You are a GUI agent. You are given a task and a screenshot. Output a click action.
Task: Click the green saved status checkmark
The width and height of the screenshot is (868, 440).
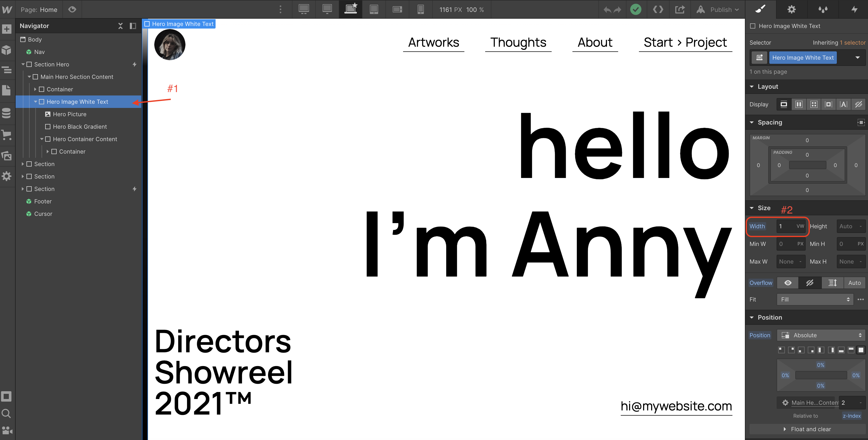coord(636,9)
